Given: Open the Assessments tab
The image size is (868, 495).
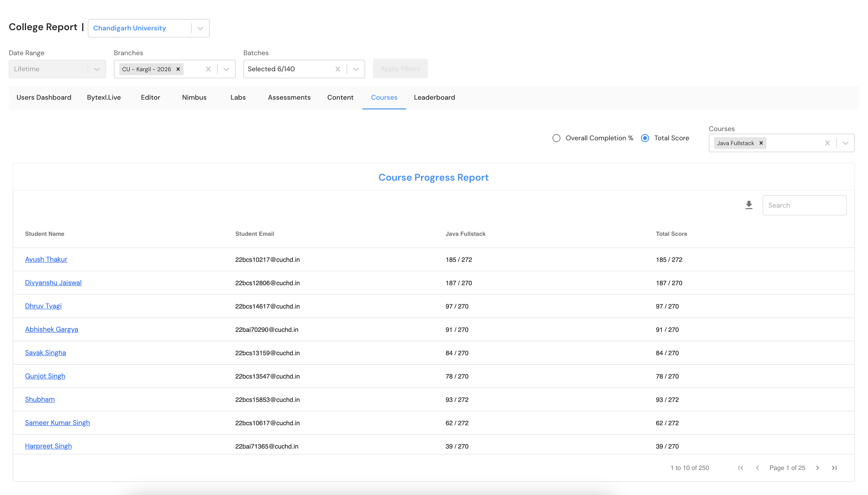Looking at the screenshot, I should click(x=289, y=97).
